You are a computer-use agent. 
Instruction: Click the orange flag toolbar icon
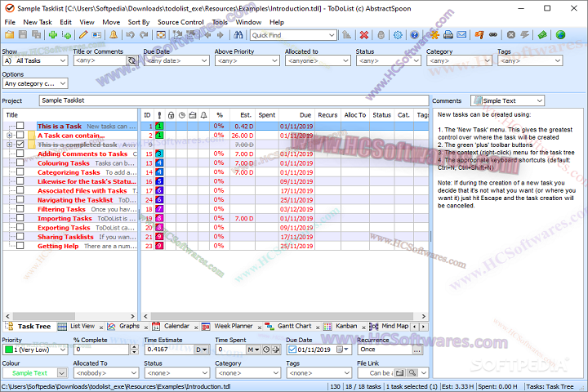[479, 35]
